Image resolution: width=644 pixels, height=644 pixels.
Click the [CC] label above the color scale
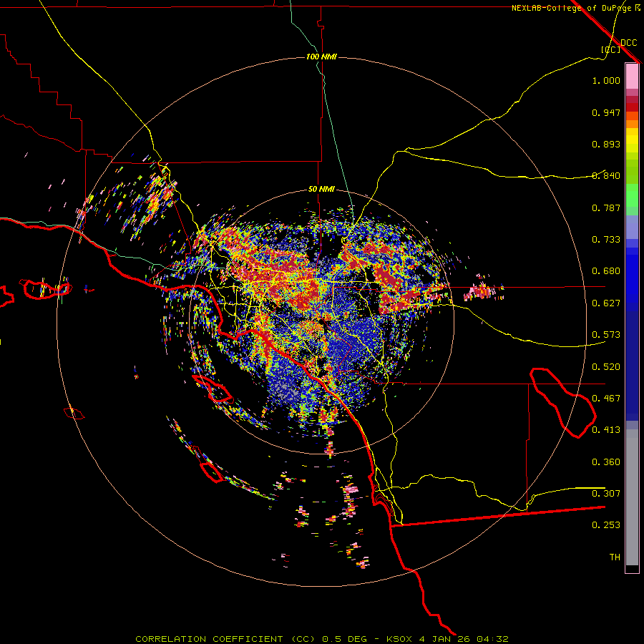coord(610,49)
